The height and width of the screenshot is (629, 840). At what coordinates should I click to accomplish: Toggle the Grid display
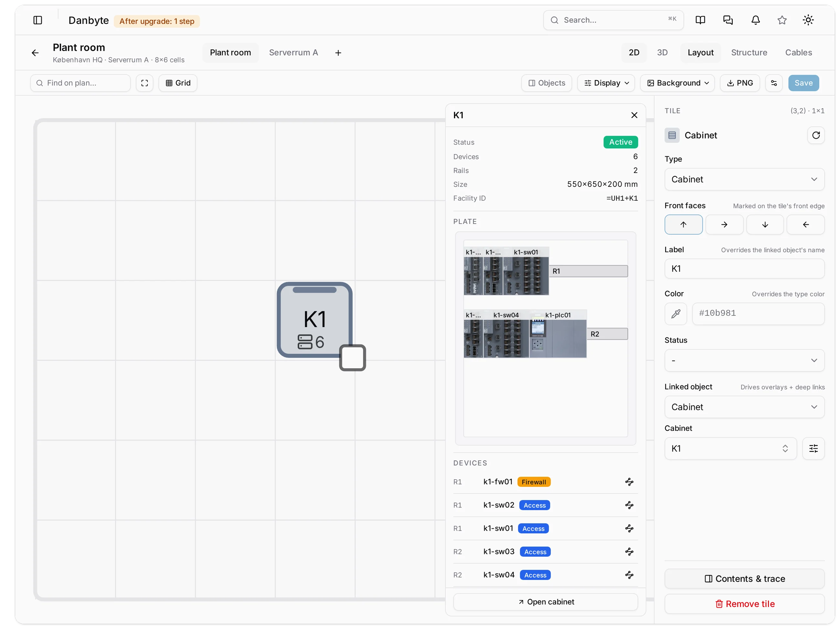tap(178, 83)
